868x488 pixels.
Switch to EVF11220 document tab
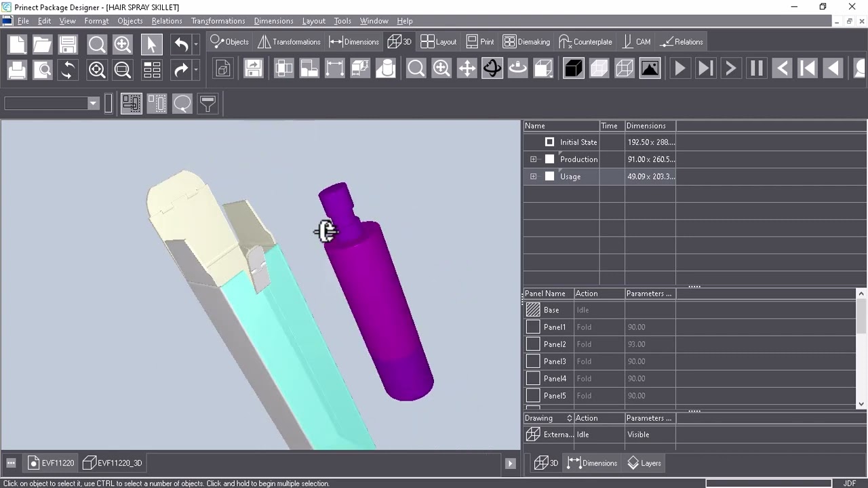click(51, 464)
